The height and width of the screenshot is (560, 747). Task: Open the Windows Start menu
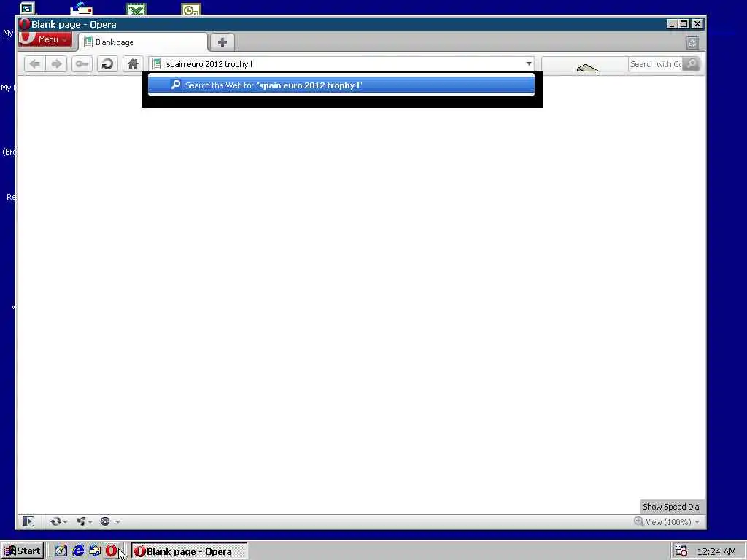(x=23, y=551)
